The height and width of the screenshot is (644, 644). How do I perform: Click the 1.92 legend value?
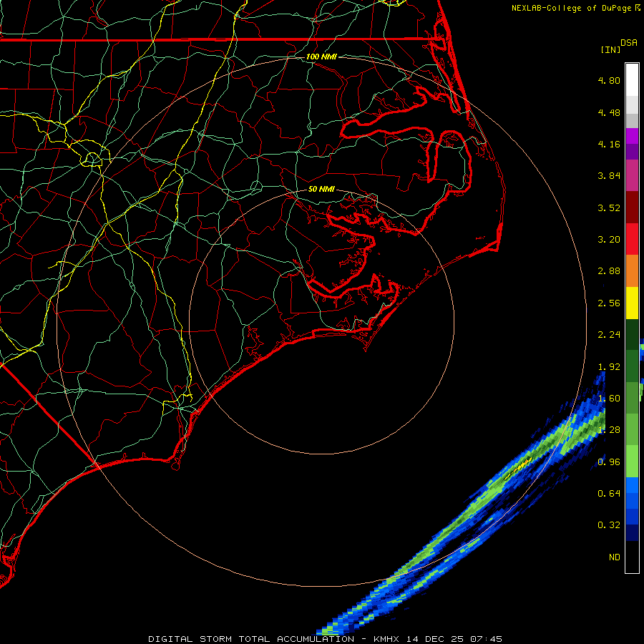[609, 367]
